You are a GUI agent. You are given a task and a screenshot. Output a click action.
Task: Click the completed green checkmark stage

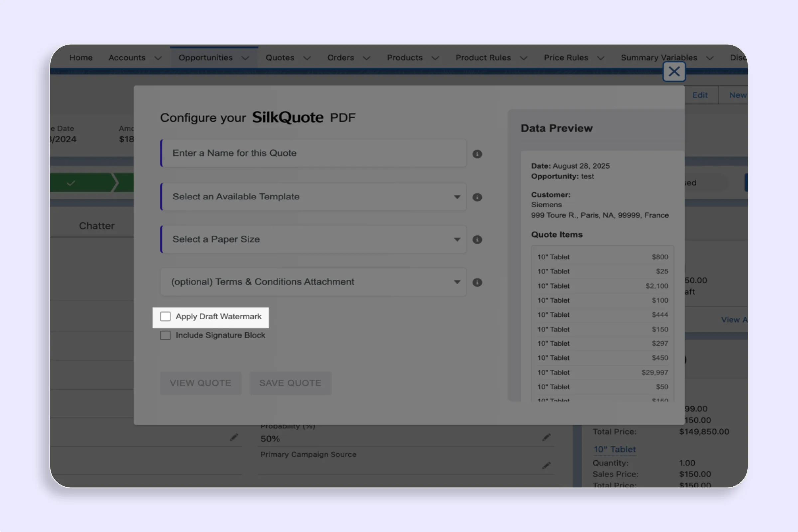coord(71,183)
